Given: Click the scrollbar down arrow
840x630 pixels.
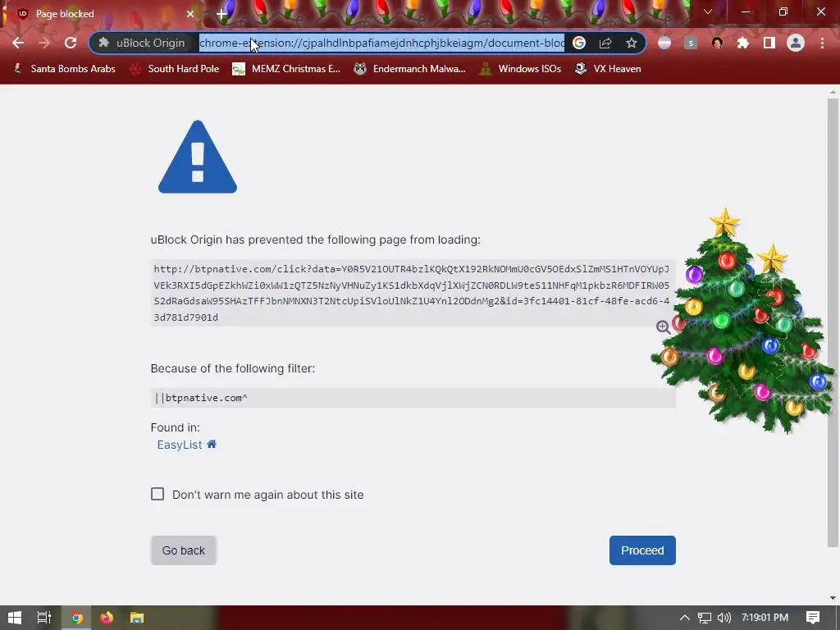Looking at the screenshot, I should (833, 598).
